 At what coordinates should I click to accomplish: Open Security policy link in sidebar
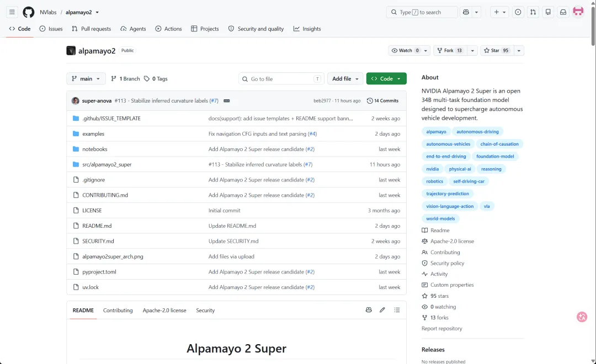pyautogui.click(x=447, y=263)
